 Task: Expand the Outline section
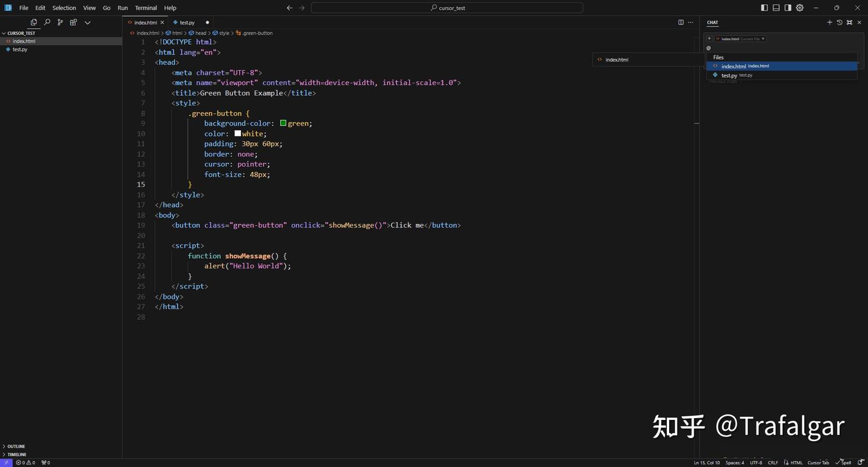pos(16,446)
